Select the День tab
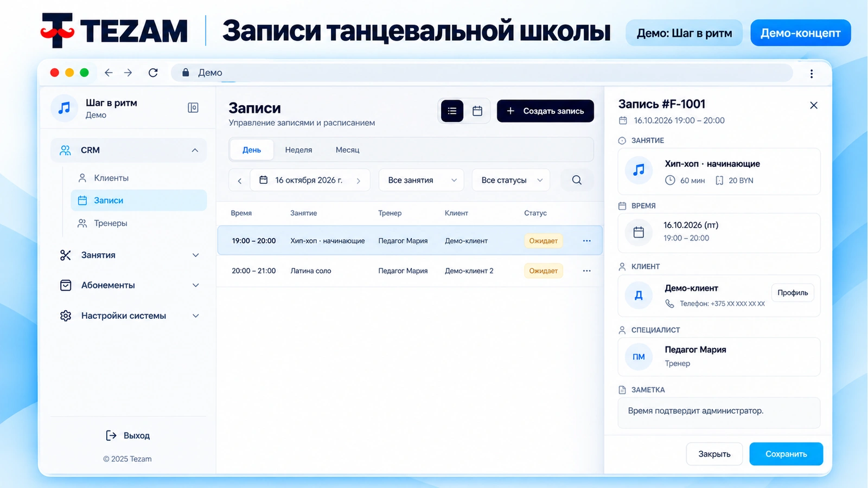Screen dimensions: 868x488 point(252,150)
